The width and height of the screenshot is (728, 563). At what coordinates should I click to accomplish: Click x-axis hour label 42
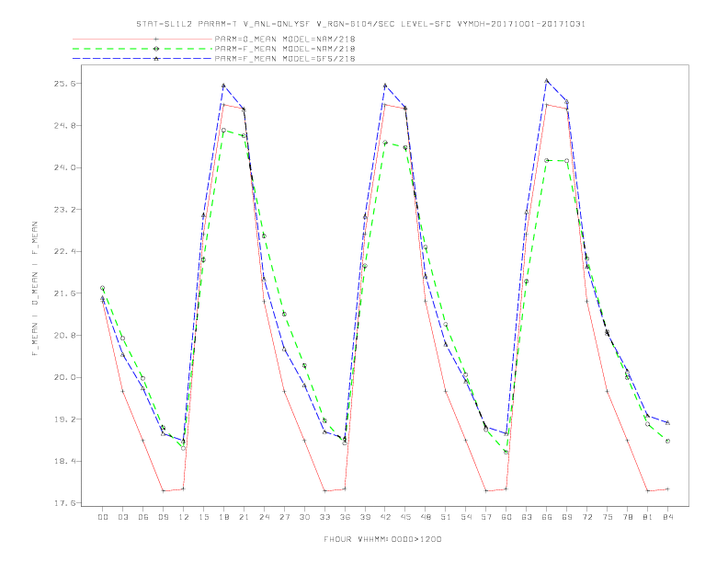tap(385, 517)
